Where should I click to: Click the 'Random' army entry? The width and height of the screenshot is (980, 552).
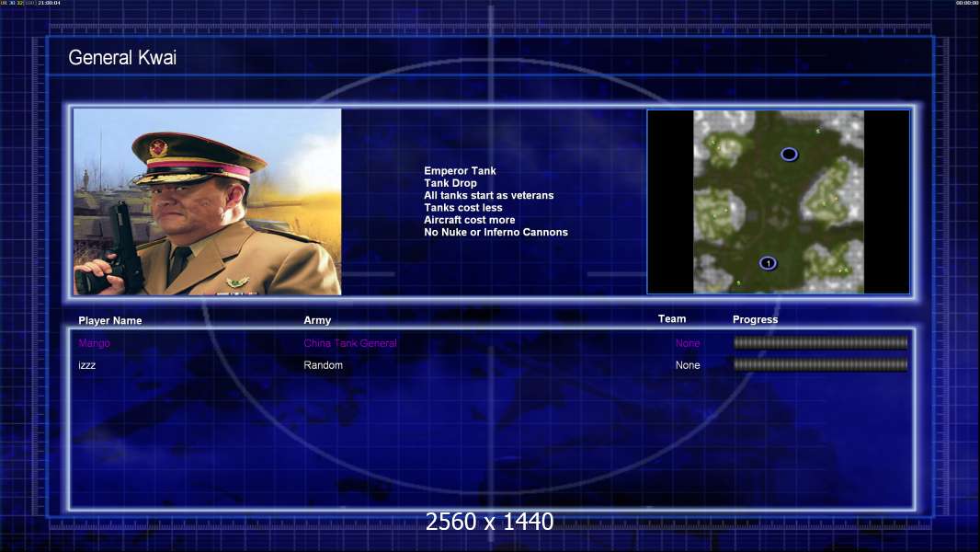click(323, 365)
